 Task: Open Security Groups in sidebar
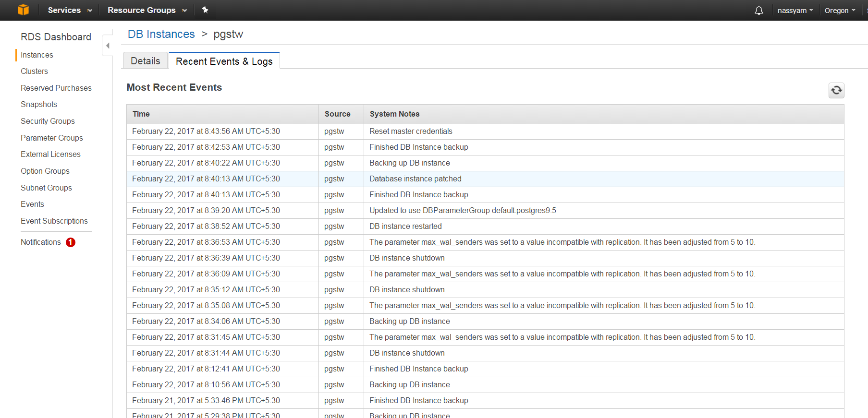tap(48, 121)
